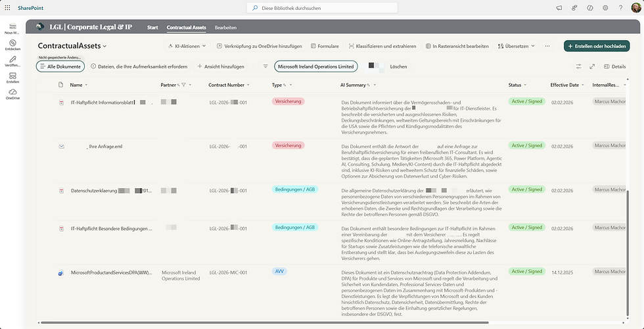Open Erstellen in the left app bar
This screenshot has height=329, width=644.
click(12, 78)
